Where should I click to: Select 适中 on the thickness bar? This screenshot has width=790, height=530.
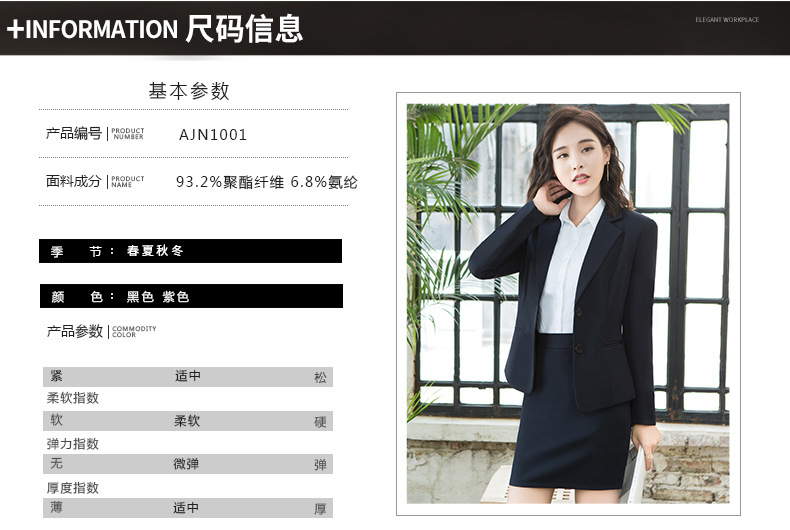186,508
